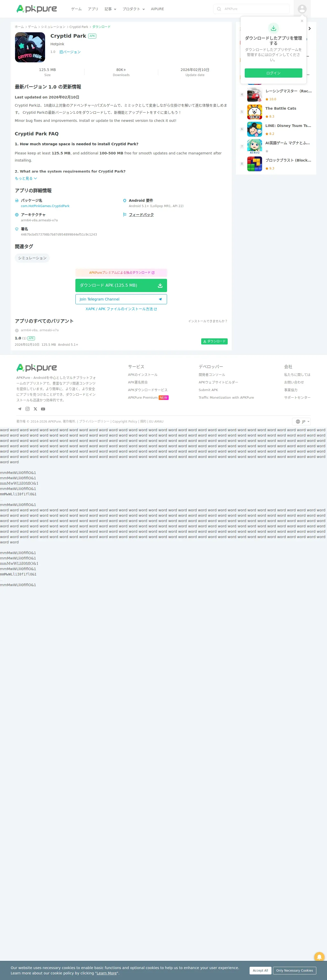Open APKPure Premium footer link
The width and height of the screenshot is (327, 980).
pos(148,398)
